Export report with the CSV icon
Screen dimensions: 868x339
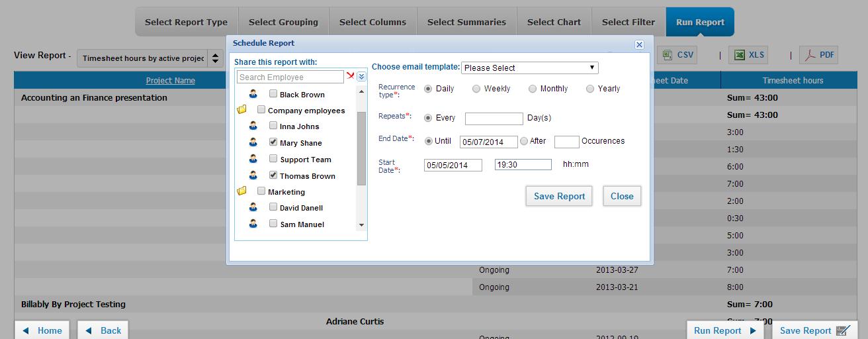[678, 55]
